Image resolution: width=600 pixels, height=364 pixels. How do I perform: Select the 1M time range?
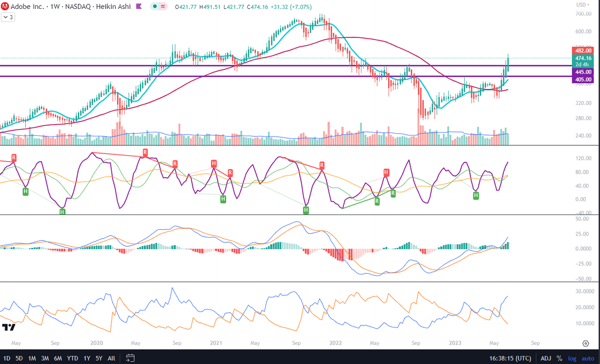coord(32,358)
